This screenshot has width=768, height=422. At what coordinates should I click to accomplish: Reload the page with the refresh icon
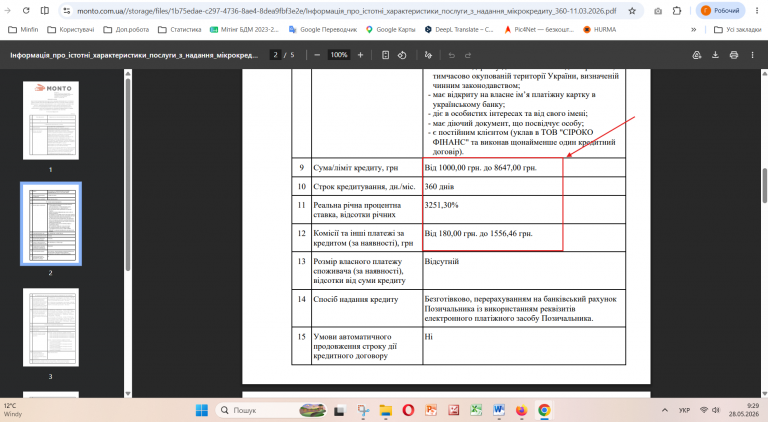click(26, 10)
